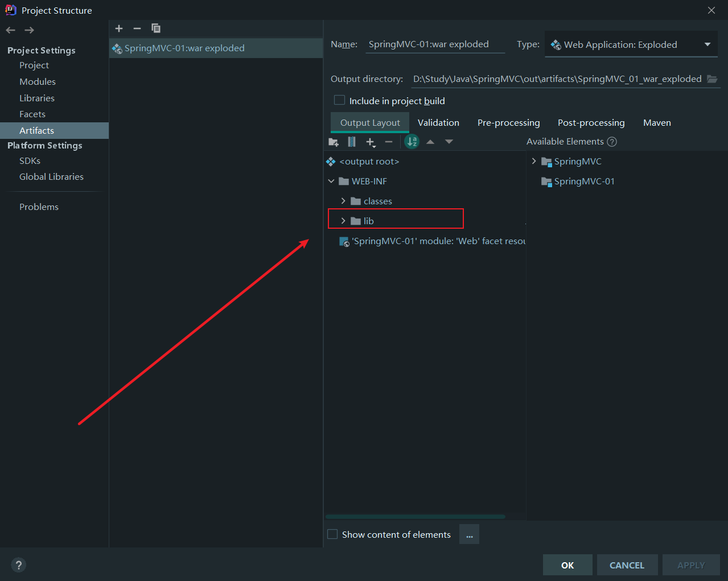
Task: Expand SpringMVC in Available Elements
Action: pos(534,162)
